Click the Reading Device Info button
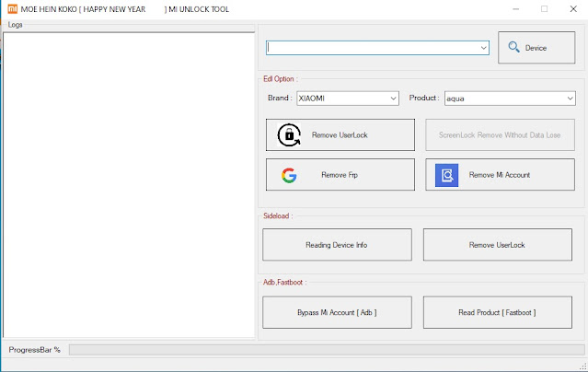Image resolution: width=588 pixels, height=372 pixels. [337, 245]
